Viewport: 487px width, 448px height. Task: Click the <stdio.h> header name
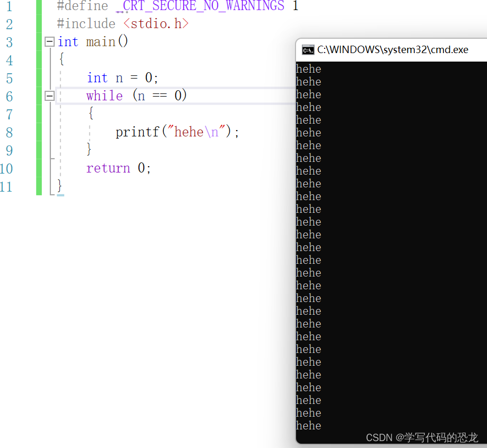156,23
